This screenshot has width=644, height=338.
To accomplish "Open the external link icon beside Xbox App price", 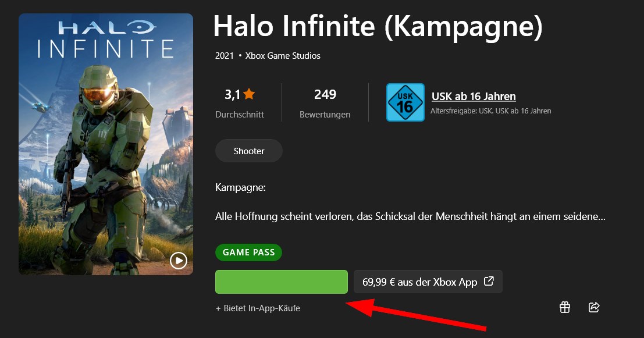I will [x=489, y=282].
